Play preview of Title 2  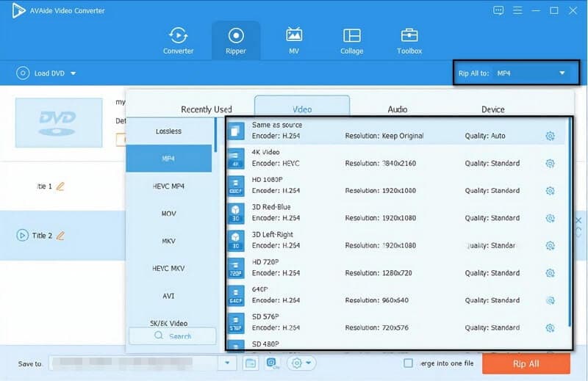pos(22,235)
